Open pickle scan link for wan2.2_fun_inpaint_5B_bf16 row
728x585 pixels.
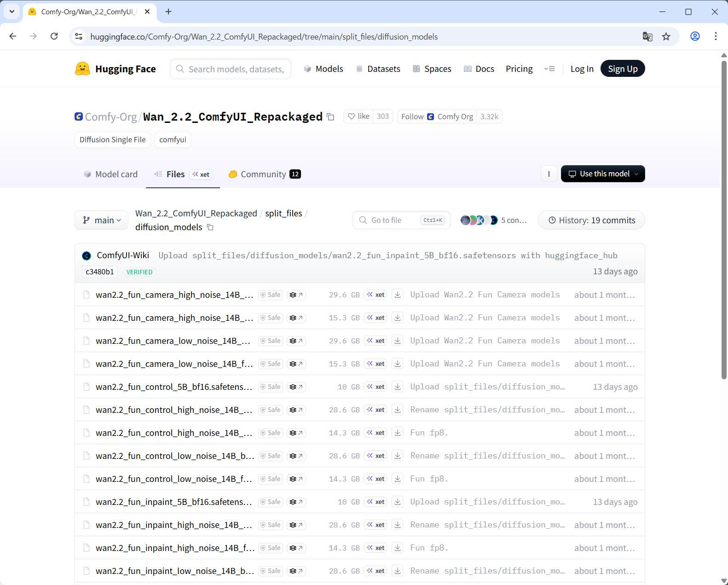point(296,502)
